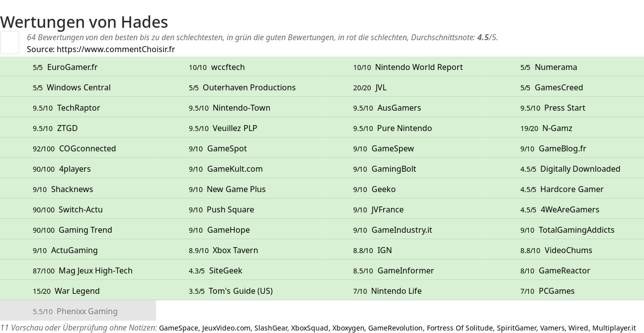Click the Switch-Actu 90/100 entry
Viewport: 644px width, 333px height.
point(68,209)
